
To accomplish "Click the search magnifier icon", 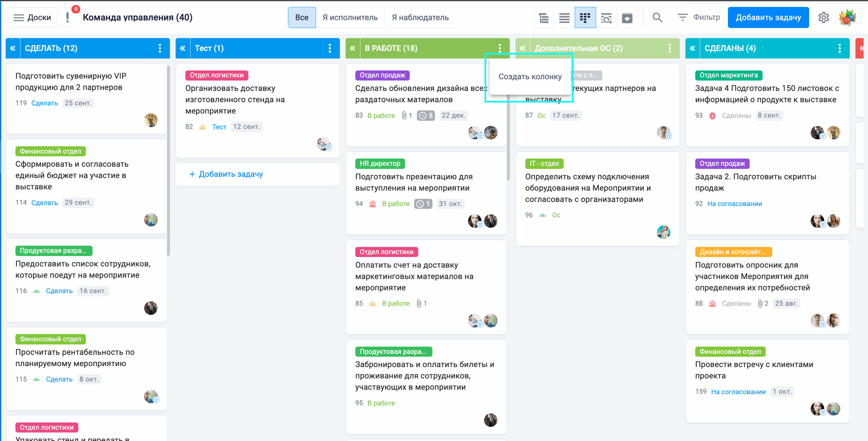I will click(x=657, y=17).
